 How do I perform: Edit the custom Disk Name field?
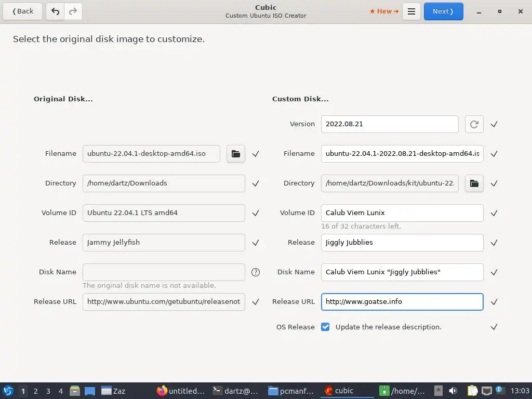point(402,272)
